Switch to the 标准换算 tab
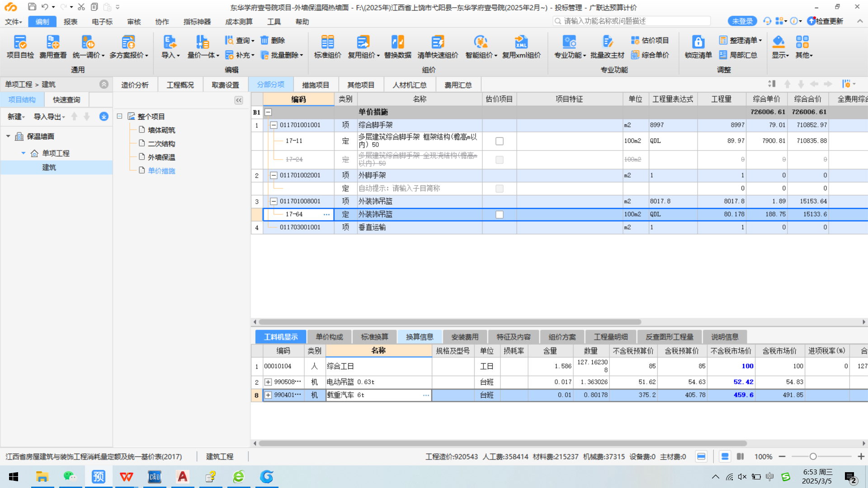Image resolution: width=868 pixels, height=488 pixels. pyautogui.click(x=374, y=337)
